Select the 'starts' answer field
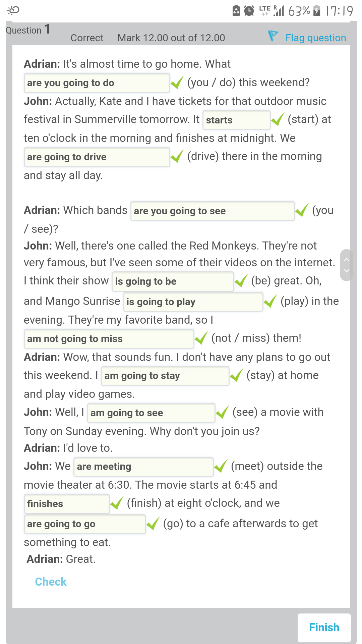This screenshot has height=644, width=362. coord(237,120)
